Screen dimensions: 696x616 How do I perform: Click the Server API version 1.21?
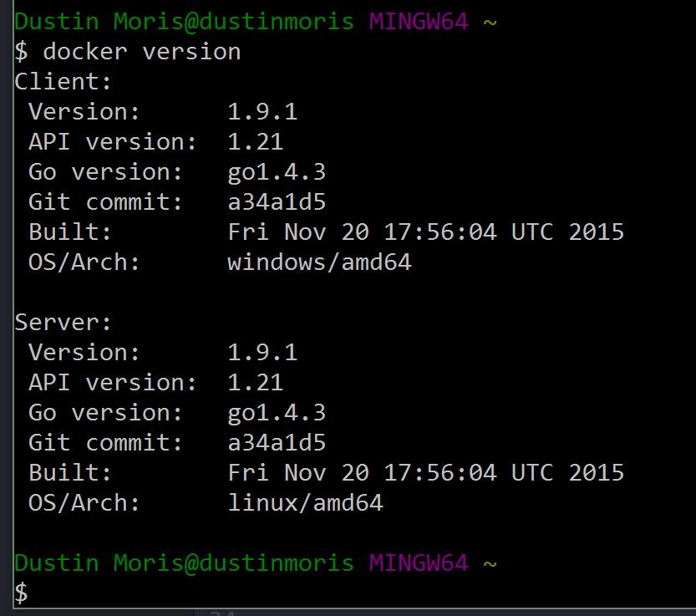coord(255,383)
